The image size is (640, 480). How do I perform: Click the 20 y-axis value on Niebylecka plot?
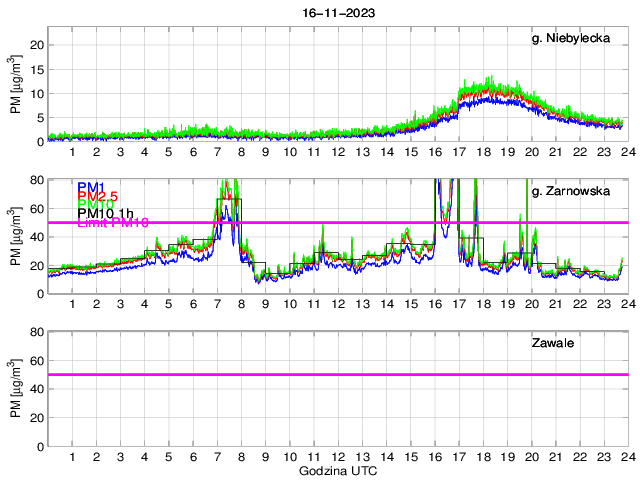(x=37, y=45)
